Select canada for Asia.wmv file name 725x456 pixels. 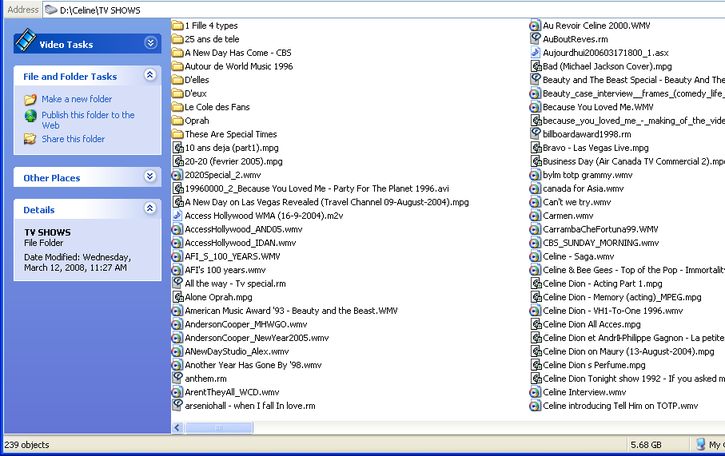click(583, 189)
